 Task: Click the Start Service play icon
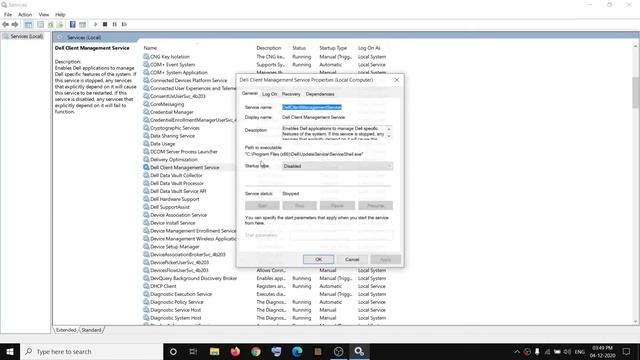pyautogui.click(x=96, y=24)
